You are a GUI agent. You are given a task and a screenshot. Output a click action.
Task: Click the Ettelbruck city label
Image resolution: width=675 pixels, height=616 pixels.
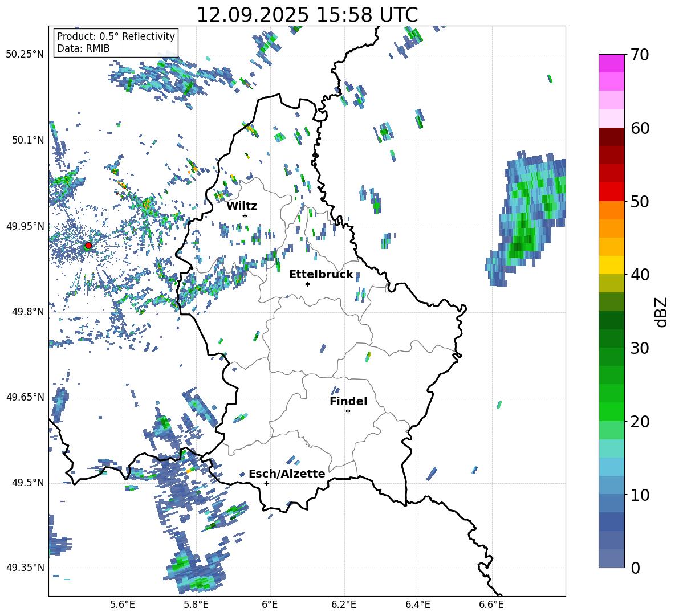click(x=321, y=274)
